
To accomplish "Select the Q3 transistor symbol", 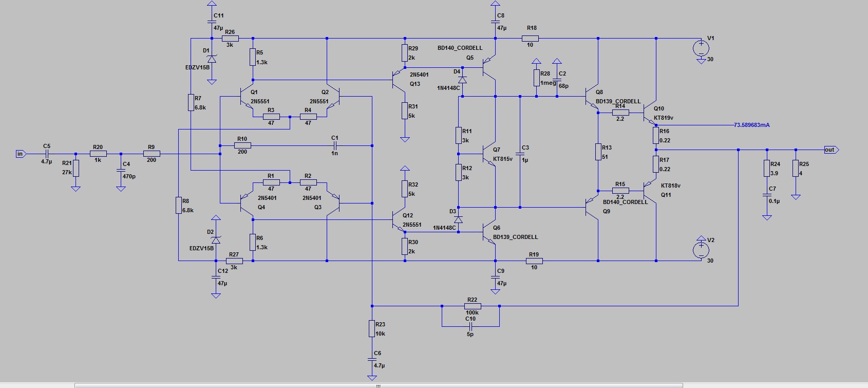I will (333, 203).
